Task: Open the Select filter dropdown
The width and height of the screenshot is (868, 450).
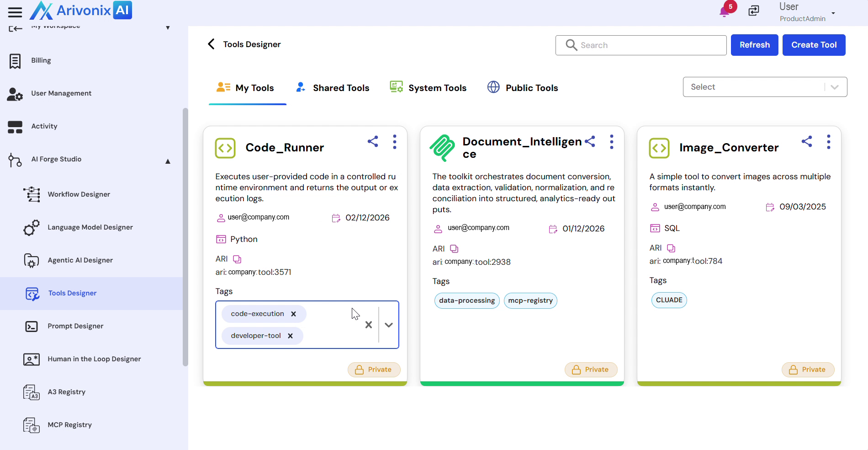Action: (x=765, y=87)
